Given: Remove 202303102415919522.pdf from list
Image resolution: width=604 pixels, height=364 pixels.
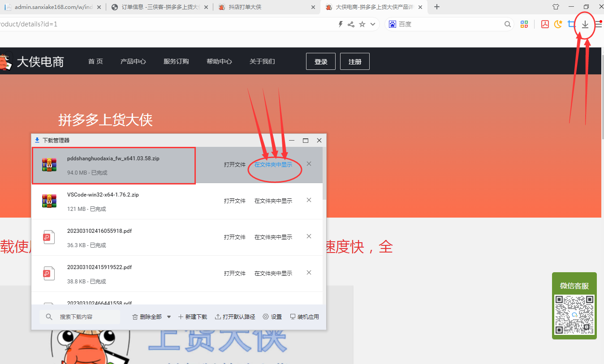Looking at the screenshot, I should 309,273.
